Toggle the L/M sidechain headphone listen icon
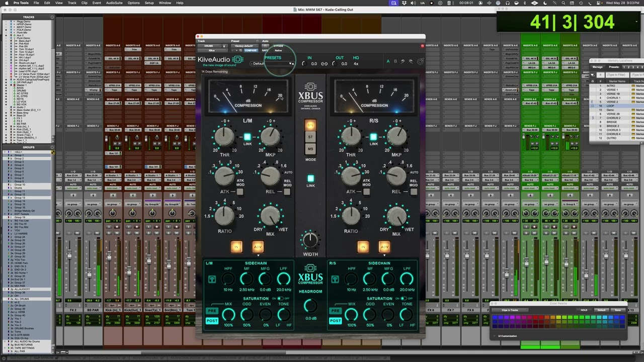This screenshot has height=362, width=644. tap(212, 280)
